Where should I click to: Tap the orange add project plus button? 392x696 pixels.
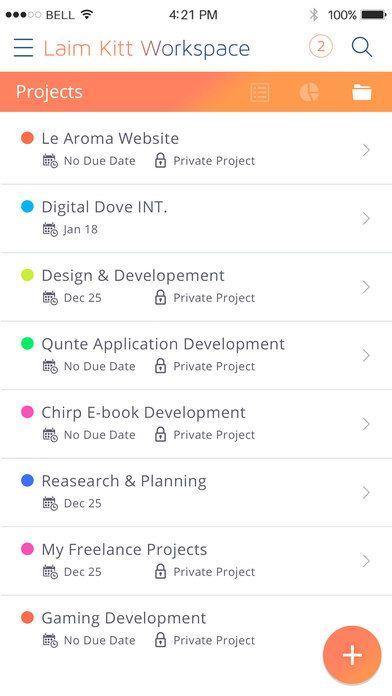pyautogui.click(x=352, y=655)
